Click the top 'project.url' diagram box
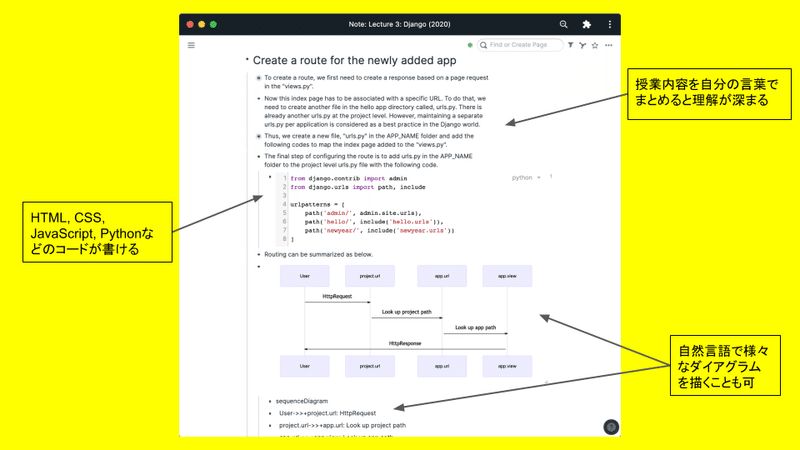Screen dimensions: 800x450 click(x=370, y=276)
